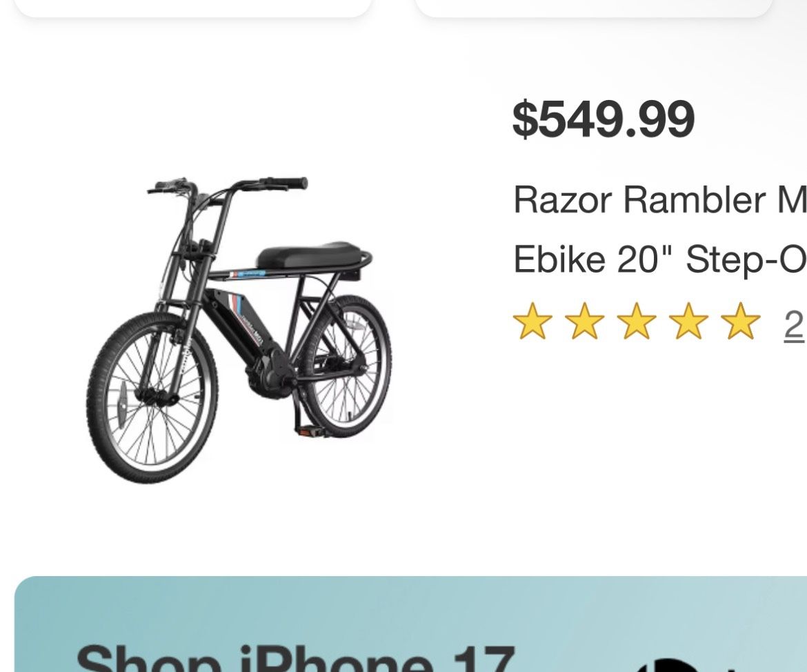This screenshot has width=807, height=672.
Task: Open the Shop iPhone 17 banner heading
Action: pyautogui.click(x=295, y=658)
